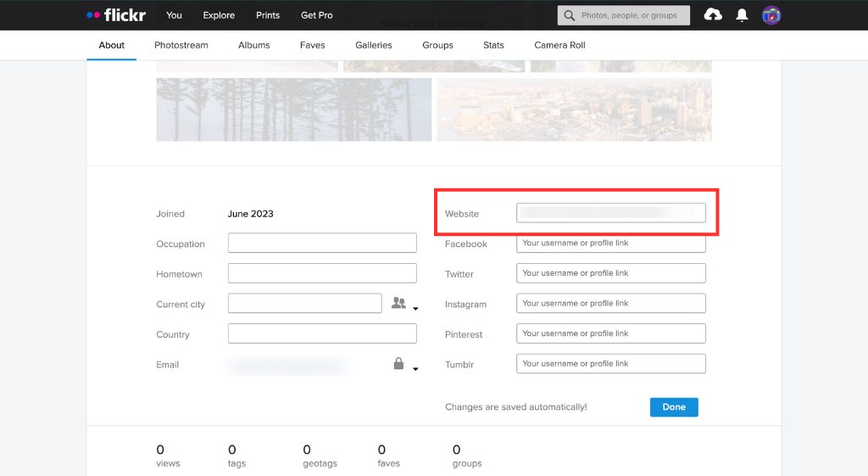Open the user avatar menu
Screen dimensions: 868x476
771,15
